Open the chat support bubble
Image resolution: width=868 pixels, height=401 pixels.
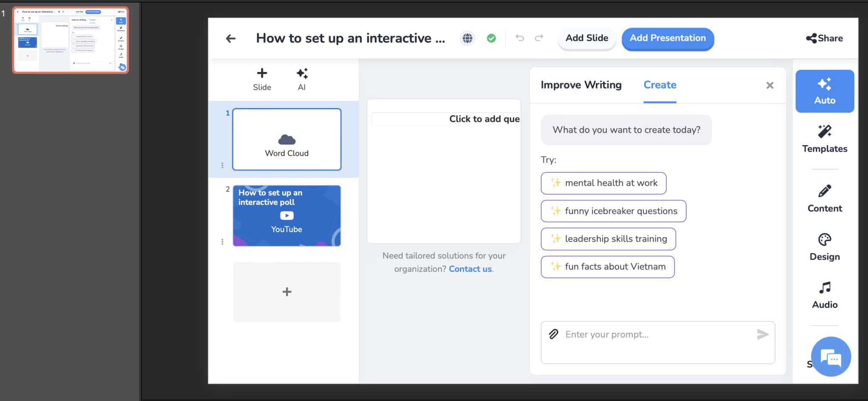pos(831,356)
